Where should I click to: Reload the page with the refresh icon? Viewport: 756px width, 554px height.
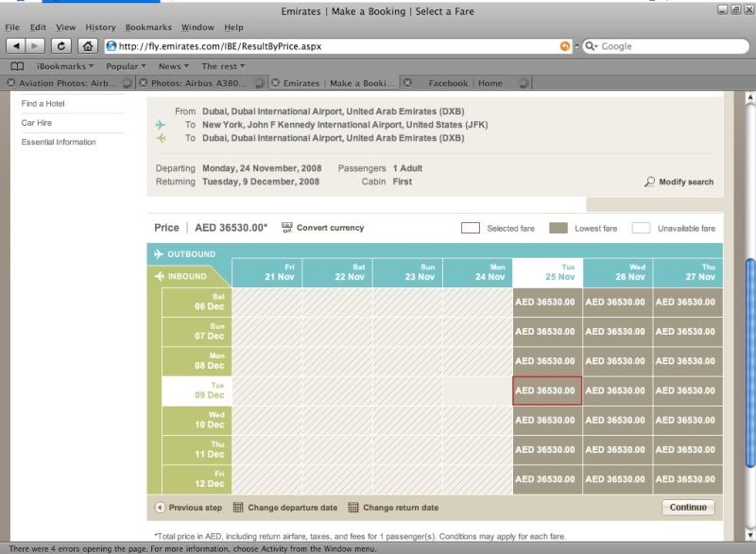[x=61, y=46]
